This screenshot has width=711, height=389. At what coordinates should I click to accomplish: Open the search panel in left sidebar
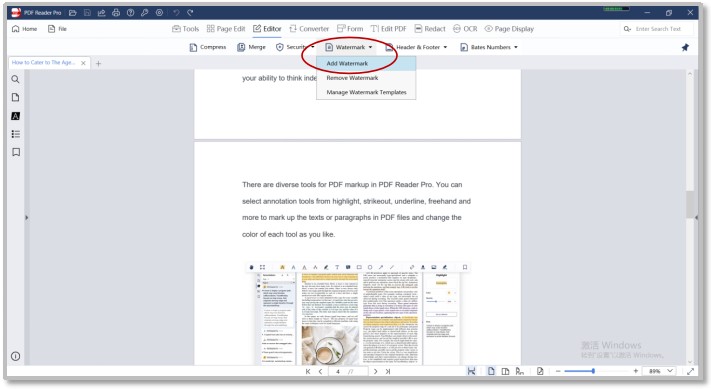point(15,79)
